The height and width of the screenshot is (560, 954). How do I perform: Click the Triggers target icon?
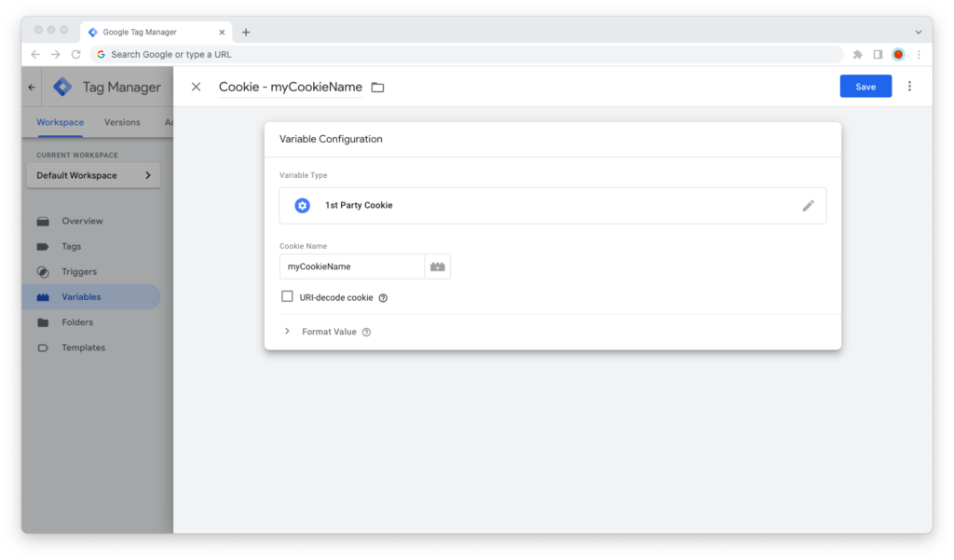click(x=43, y=272)
